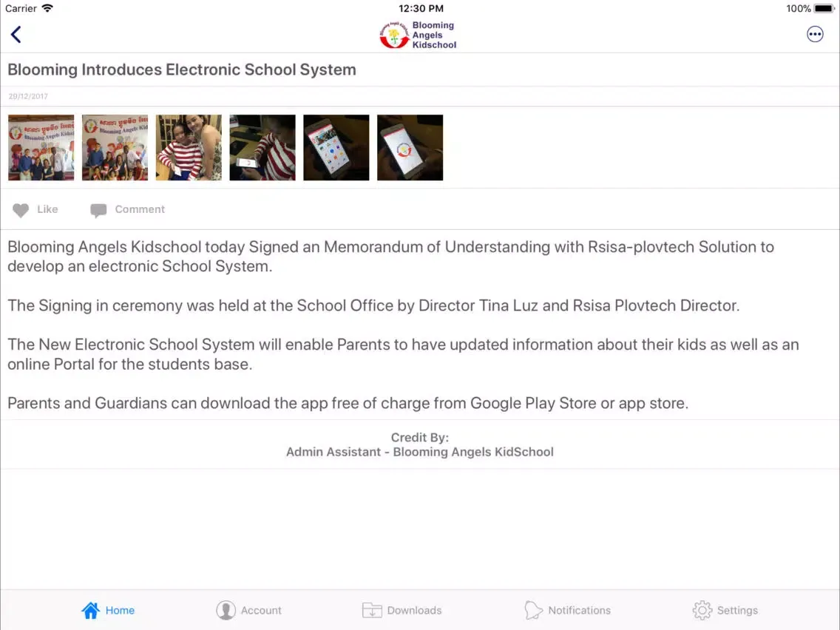The width and height of the screenshot is (840, 630).
Task: Open the sixth photo showing logo on phone
Action: coord(410,147)
